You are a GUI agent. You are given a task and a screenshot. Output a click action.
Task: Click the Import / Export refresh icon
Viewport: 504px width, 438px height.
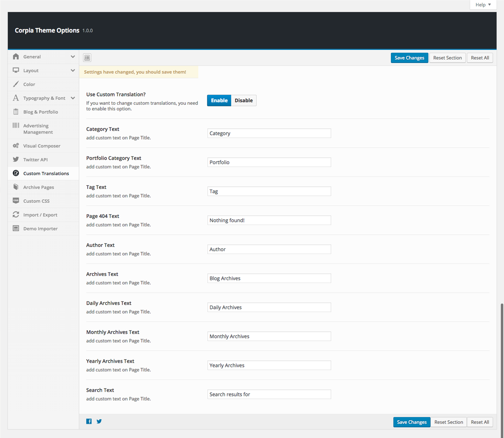pos(16,214)
